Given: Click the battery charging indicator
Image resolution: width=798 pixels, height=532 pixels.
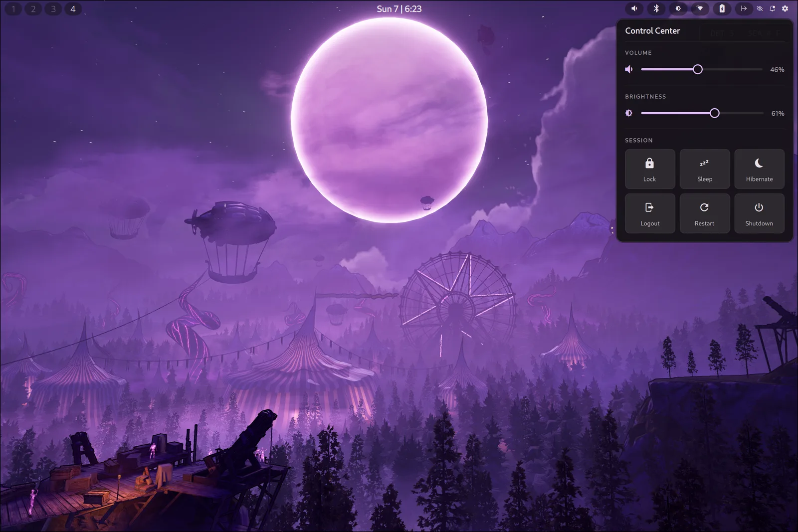Looking at the screenshot, I should tap(722, 8).
